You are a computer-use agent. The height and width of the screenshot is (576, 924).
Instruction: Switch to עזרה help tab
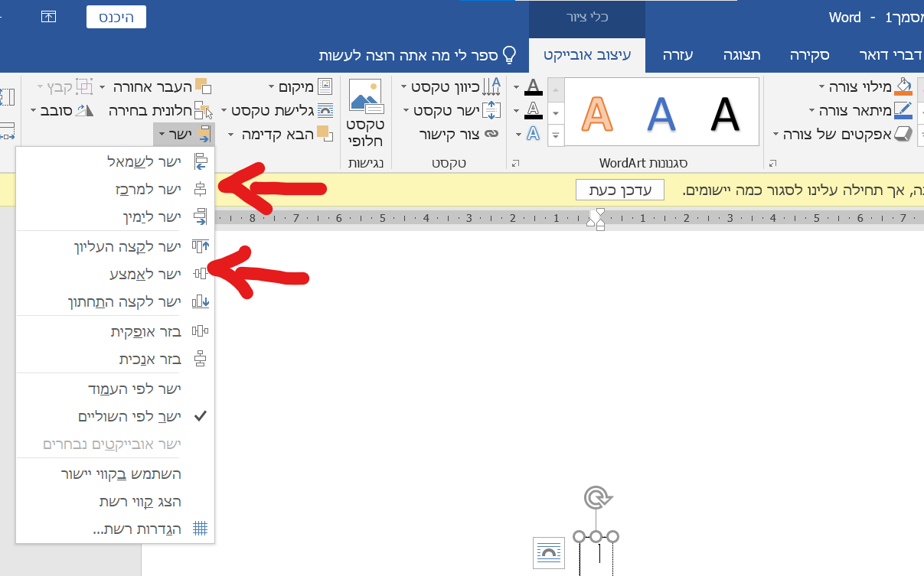(677, 56)
